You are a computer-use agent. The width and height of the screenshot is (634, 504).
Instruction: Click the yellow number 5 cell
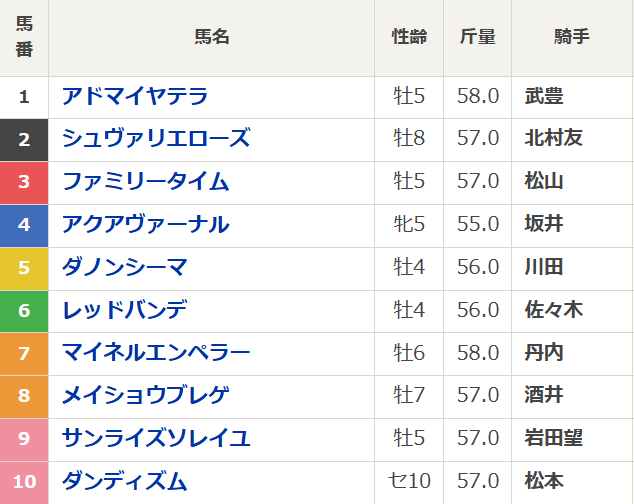tap(24, 267)
